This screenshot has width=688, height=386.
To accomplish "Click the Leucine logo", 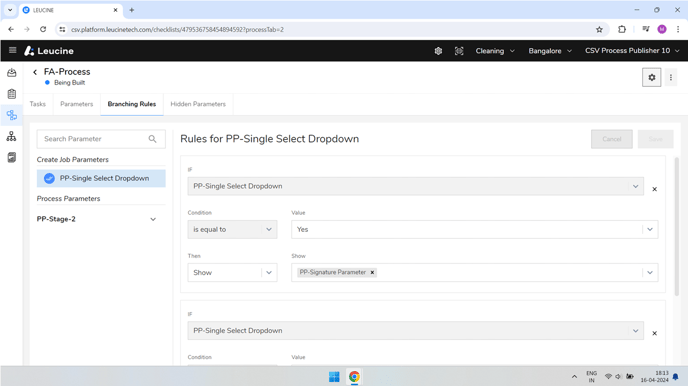I will coord(49,51).
